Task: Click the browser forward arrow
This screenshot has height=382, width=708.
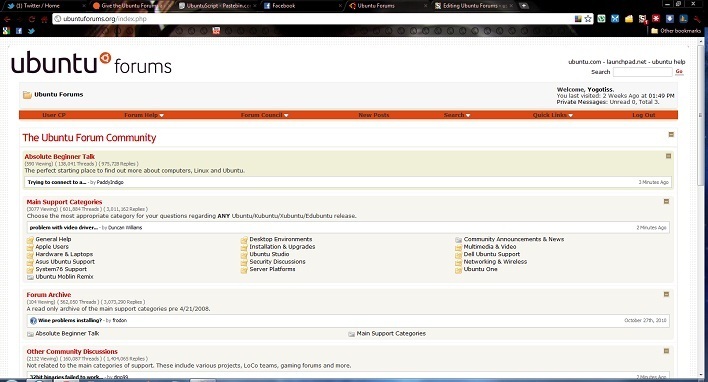Action: [19, 19]
